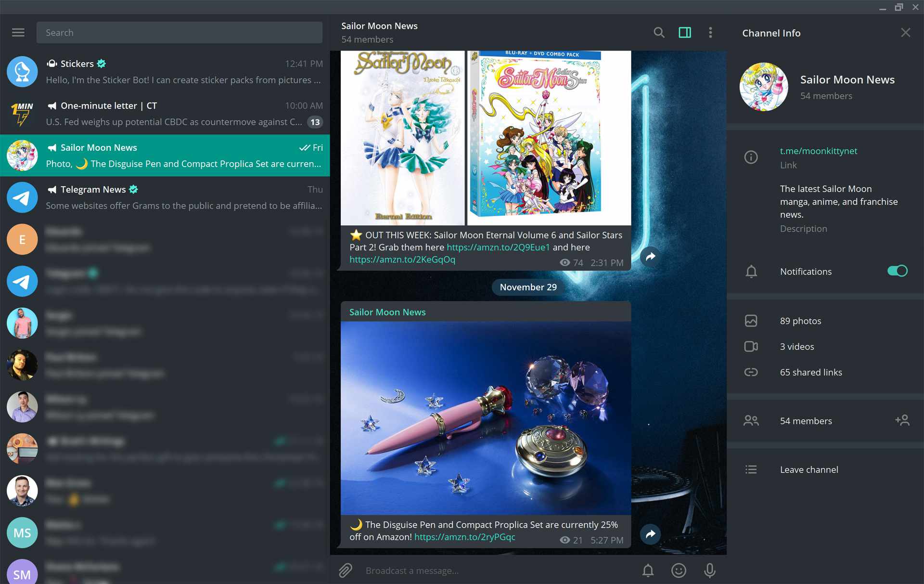Toggle the channel info side panel

(685, 32)
